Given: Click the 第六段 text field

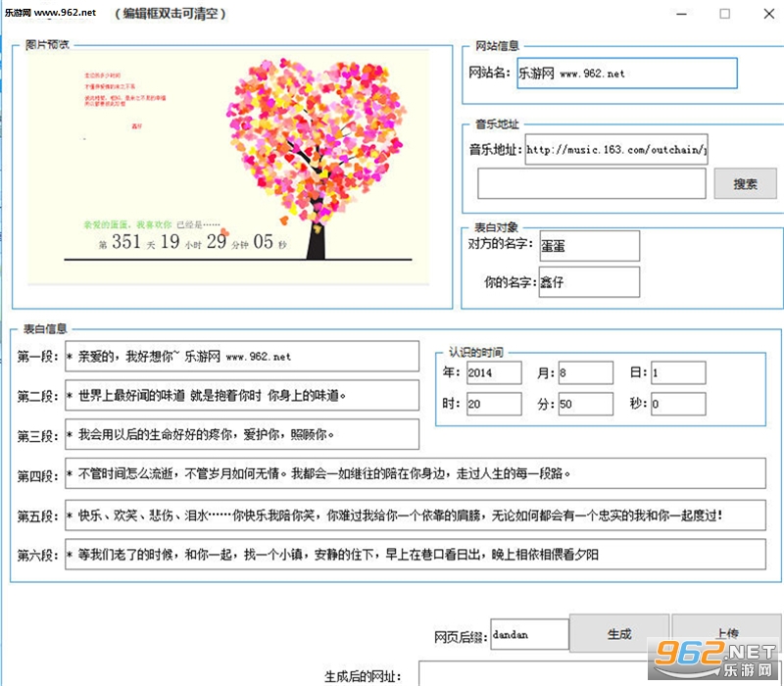Looking at the screenshot, I should point(416,554).
